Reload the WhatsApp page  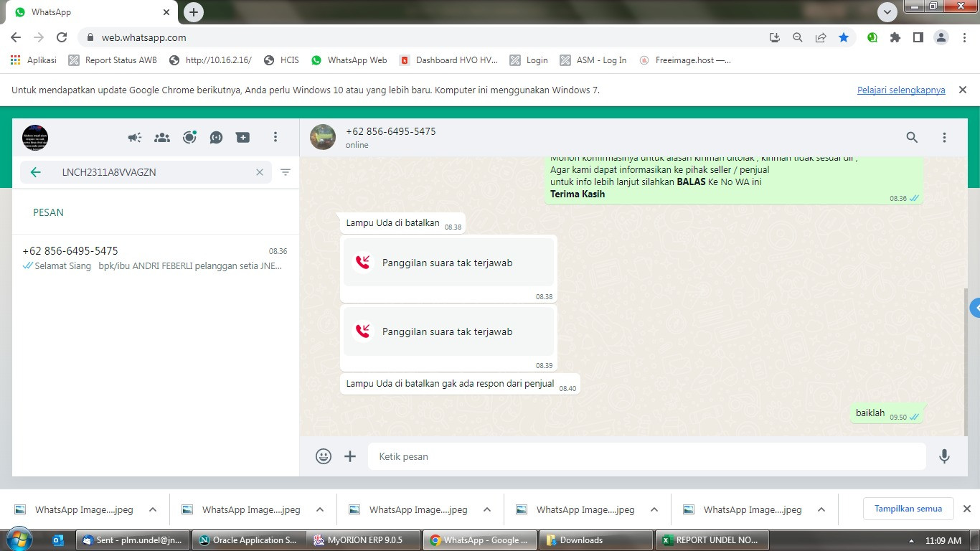[62, 37]
